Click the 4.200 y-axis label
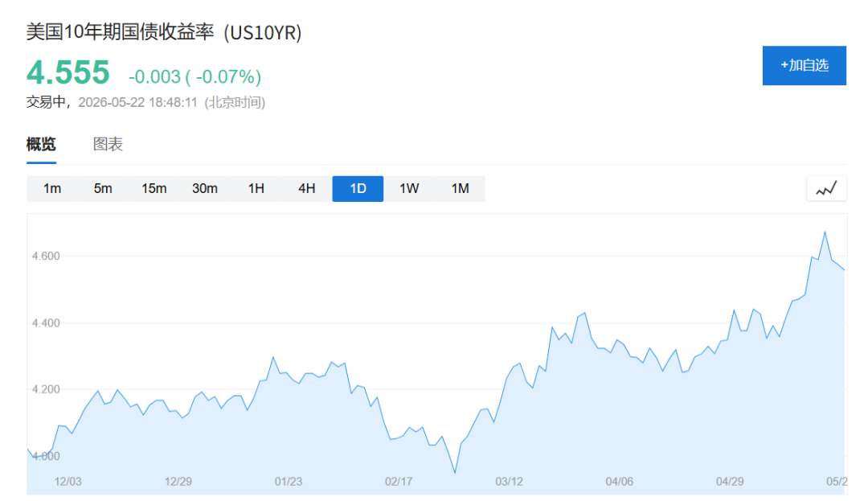868x501 pixels. (46, 389)
